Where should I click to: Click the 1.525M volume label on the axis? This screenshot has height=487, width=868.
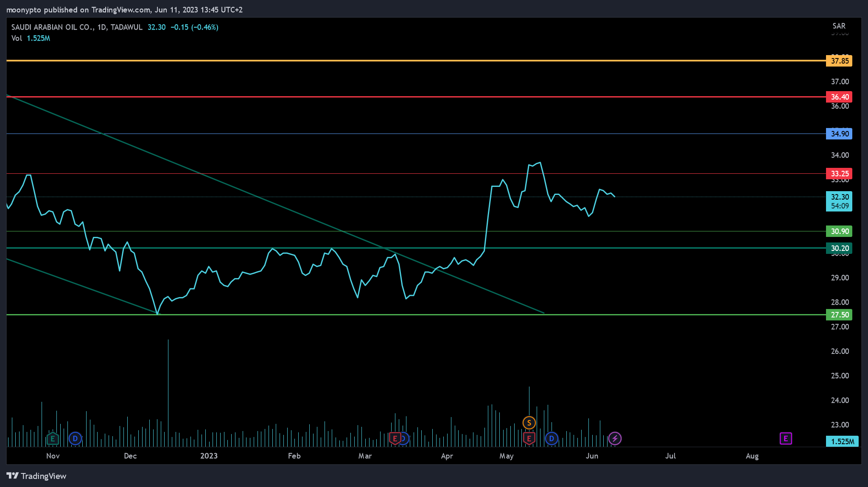[842, 441]
